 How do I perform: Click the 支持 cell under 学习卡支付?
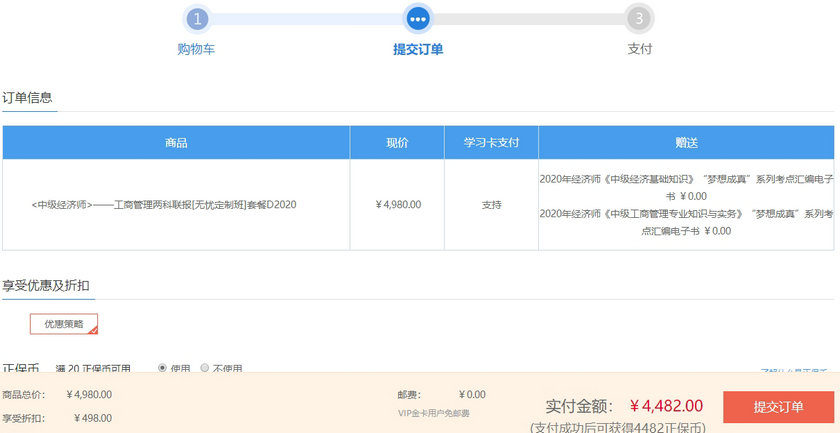coord(491,205)
